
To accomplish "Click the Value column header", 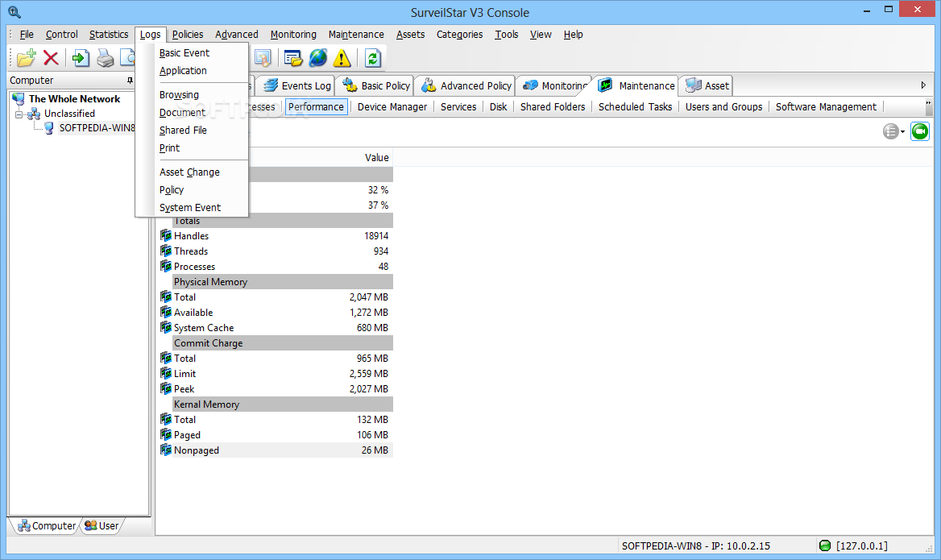I will click(376, 158).
